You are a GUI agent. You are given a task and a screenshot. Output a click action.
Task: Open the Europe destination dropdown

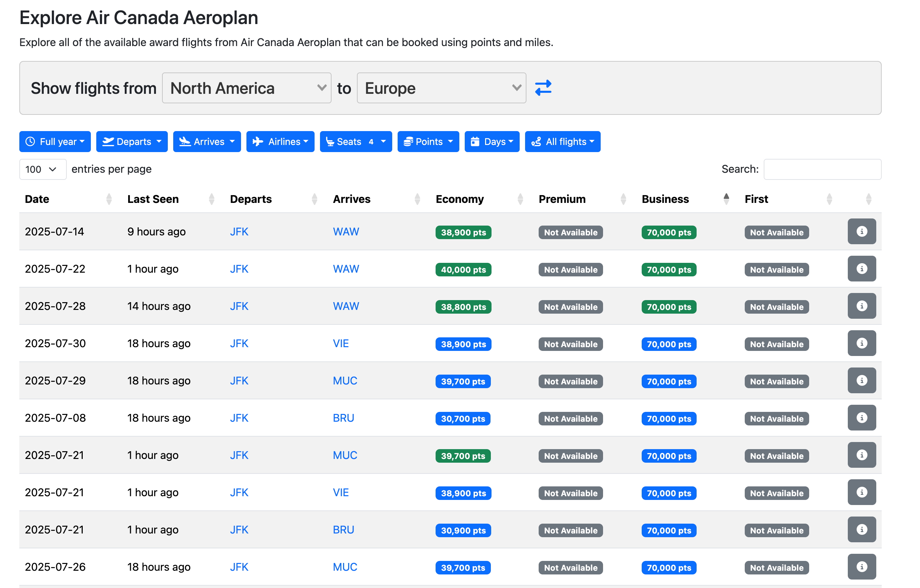441,88
